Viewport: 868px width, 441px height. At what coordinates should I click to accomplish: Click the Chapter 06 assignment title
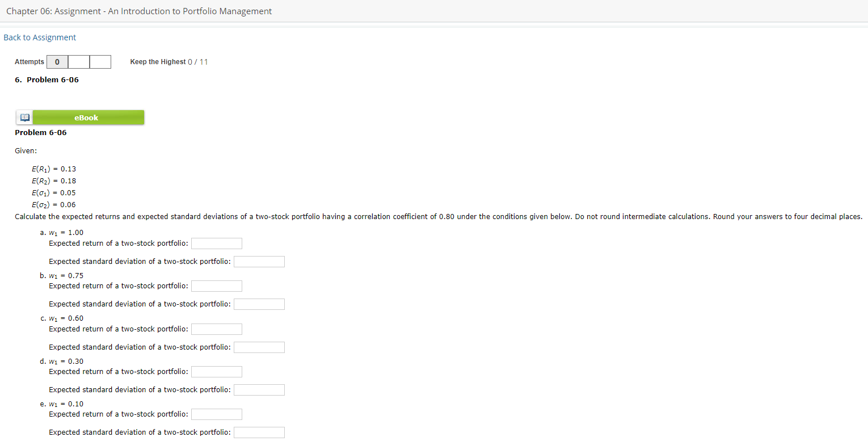pos(138,11)
